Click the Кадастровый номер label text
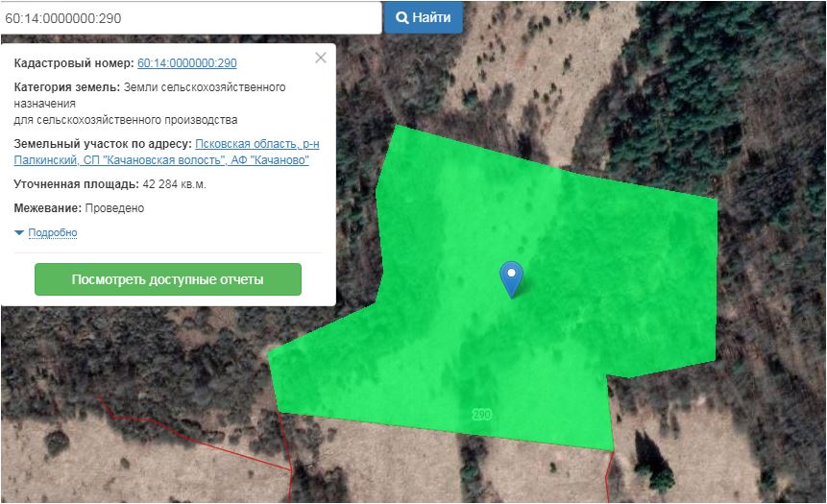The height and width of the screenshot is (504, 827). [74, 63]
